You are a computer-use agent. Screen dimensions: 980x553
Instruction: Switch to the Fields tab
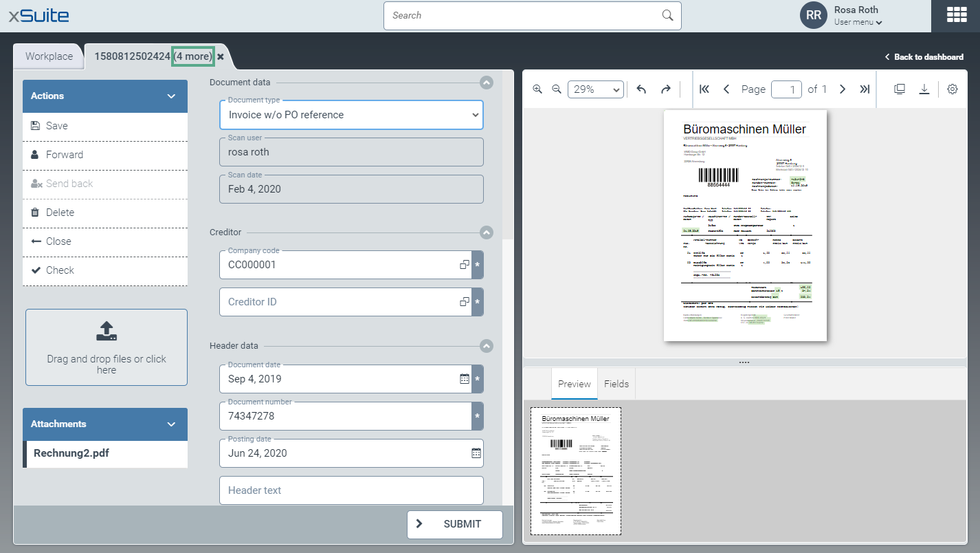616,384
